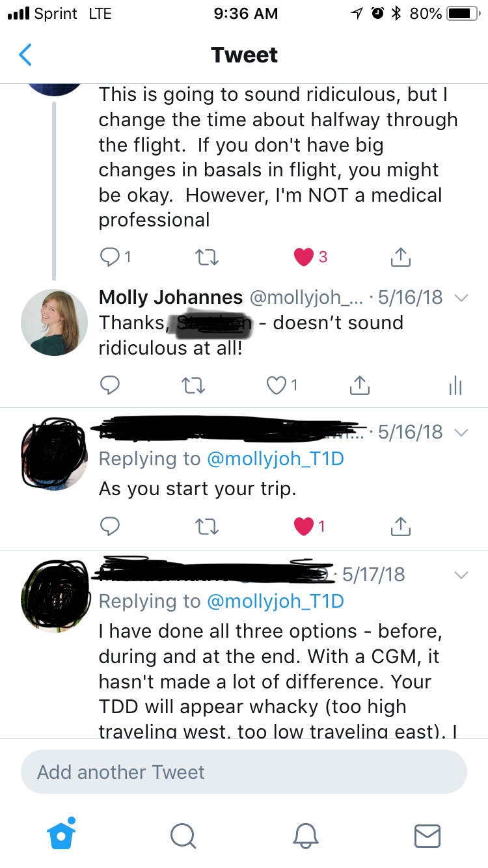Open options chevron on Molly Johannes's tweet
The width and height of the screenshot is (488, 868).
pos(461,298)
